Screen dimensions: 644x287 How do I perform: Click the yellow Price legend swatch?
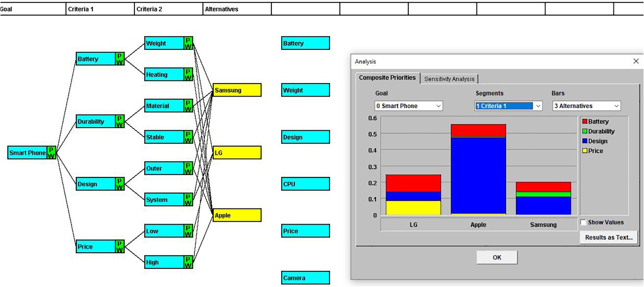(x=585, y=151)
